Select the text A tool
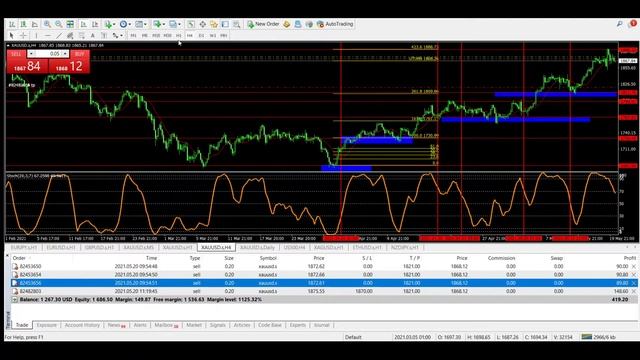Image resolution: width=640 pixels, height=360 pixels. (x=93, y=36)
